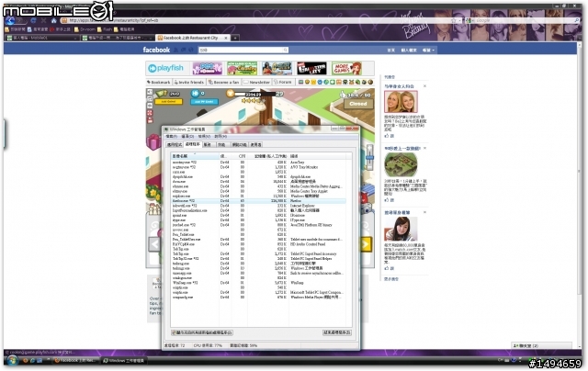
Task: Click the blue Add Playfish Cash button
Action: (204, 102)
